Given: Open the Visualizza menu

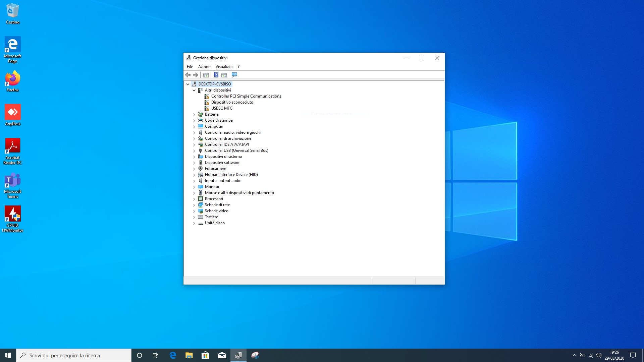Looking at the screenshot, I should point(224,67).
